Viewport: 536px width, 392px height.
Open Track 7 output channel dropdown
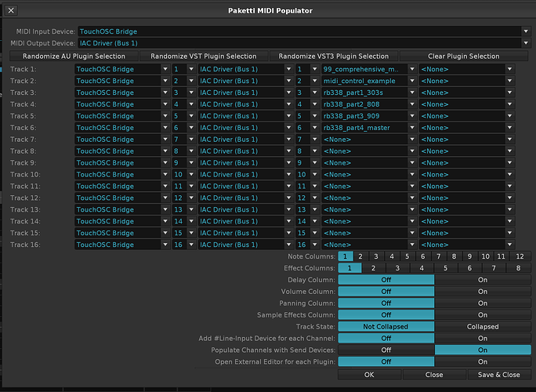click(307, 140)
